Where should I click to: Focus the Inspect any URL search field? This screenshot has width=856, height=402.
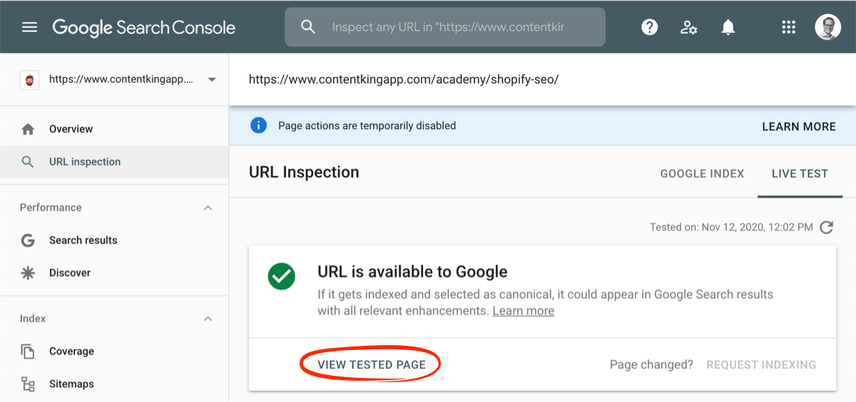pos(460,27)
